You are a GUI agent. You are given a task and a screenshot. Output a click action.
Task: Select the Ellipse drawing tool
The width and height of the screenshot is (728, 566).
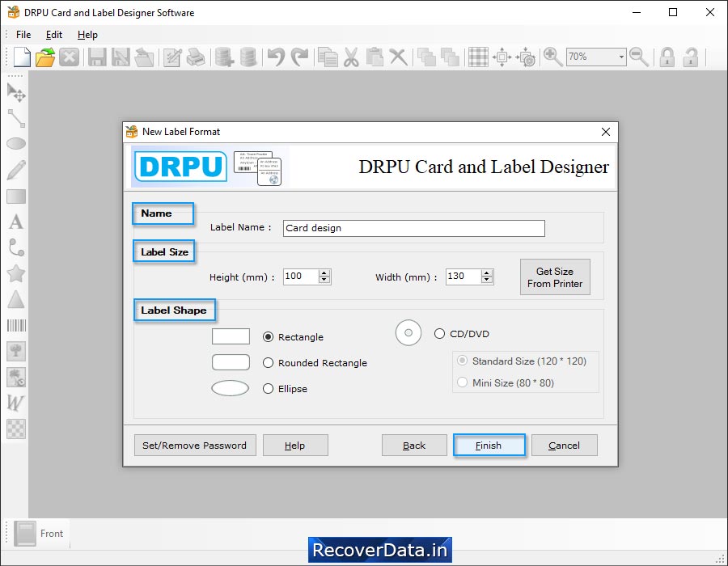[x=16, y=144]
